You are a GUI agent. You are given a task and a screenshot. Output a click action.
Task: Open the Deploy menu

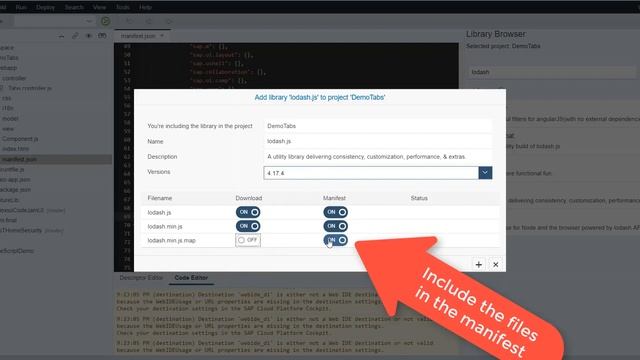pyautogui.click(x=45, y=7)
